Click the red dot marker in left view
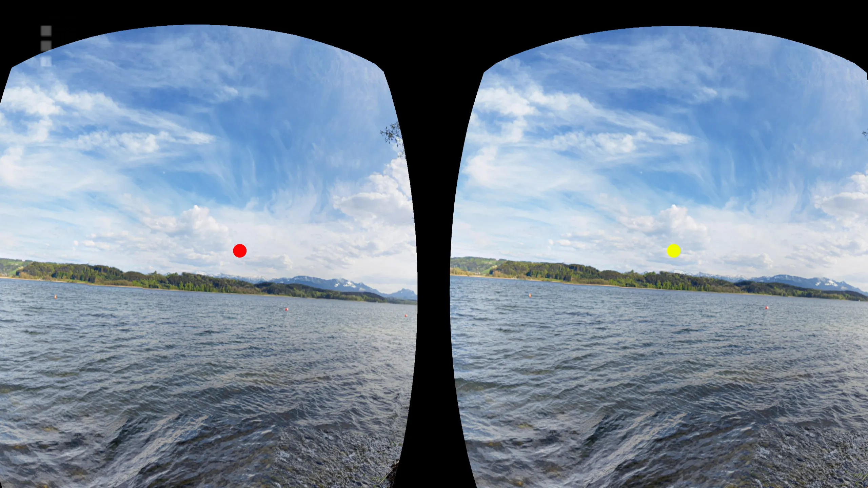This screenshot has height=488, width=868. click(238, 251)
